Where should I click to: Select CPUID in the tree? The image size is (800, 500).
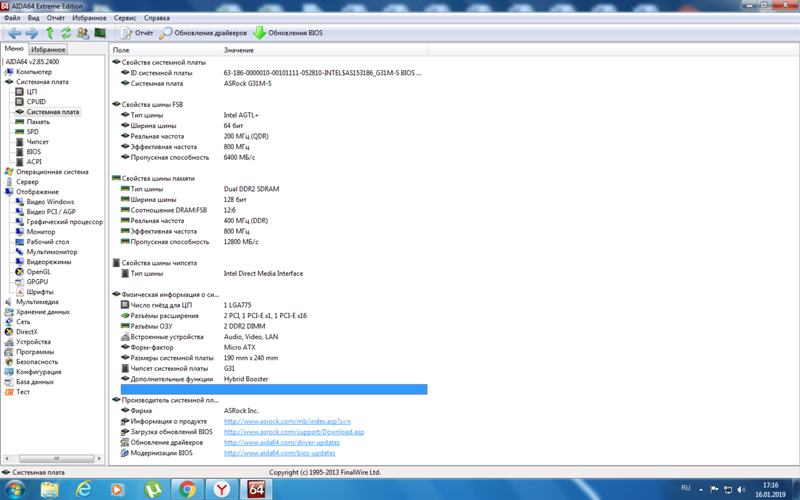tap(36, 102)
